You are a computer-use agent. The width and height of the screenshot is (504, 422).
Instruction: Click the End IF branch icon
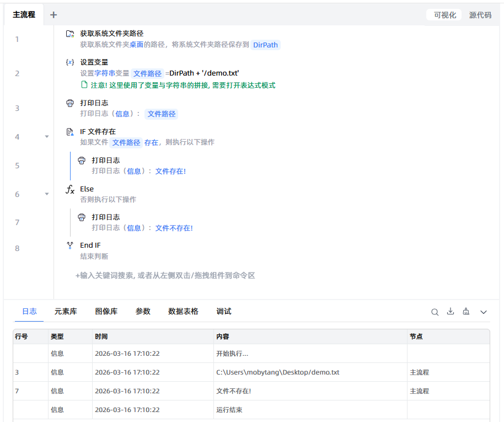pos(70,245)
